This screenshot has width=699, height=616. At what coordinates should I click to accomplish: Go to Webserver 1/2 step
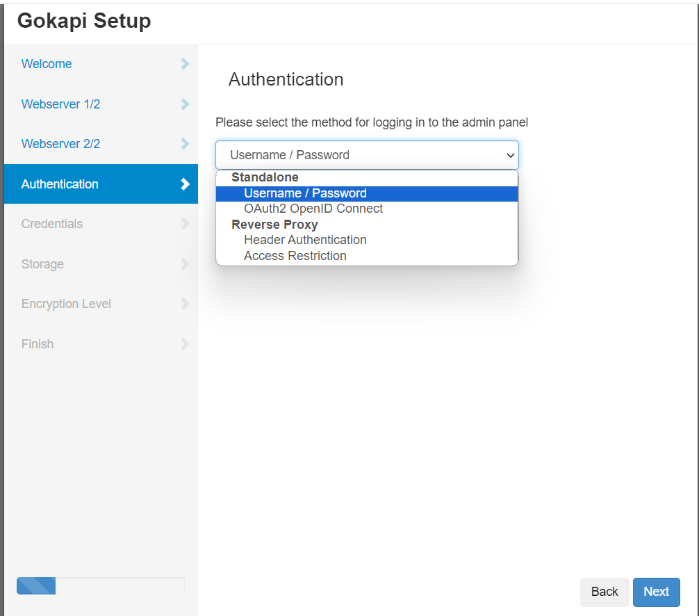[101, 104]
